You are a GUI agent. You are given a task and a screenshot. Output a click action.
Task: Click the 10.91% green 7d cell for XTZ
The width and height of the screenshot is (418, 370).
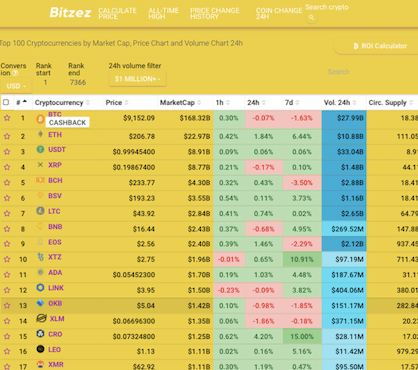coord(302,259)
